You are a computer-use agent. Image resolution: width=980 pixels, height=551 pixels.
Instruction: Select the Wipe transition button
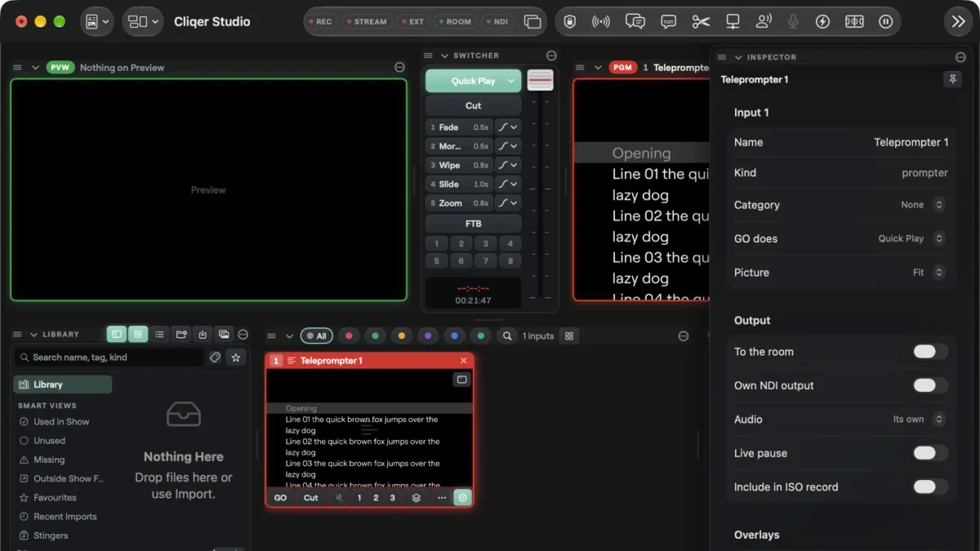tap(459, 165)
